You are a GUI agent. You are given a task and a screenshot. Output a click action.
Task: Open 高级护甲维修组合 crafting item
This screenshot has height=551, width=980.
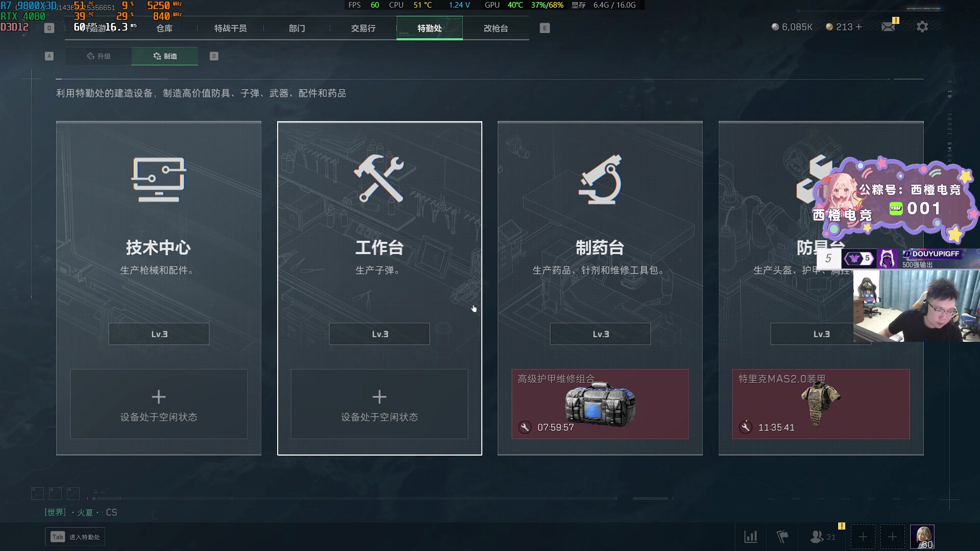coord(600,404)
